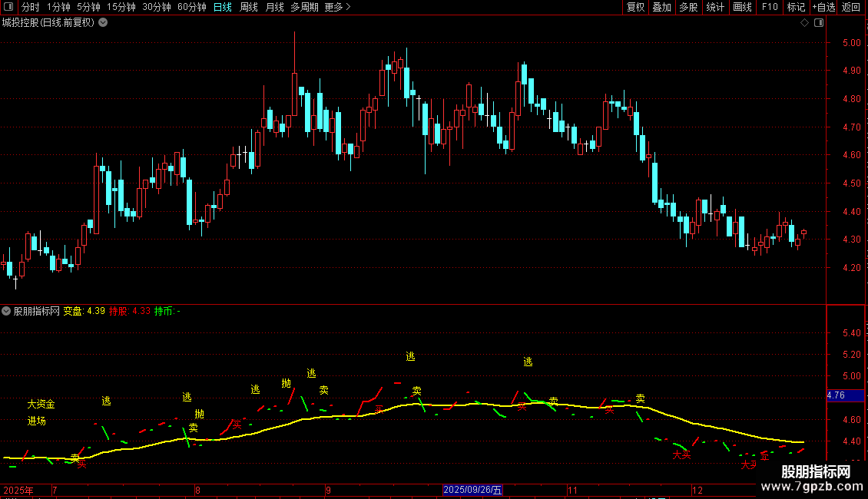Click month 12 on the time axis

(x=697, y=490)
